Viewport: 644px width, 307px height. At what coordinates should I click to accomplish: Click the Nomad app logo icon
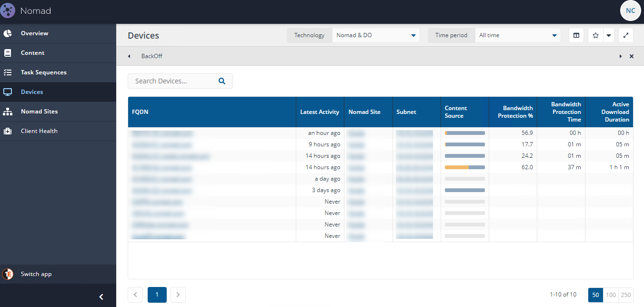[8, 10]
